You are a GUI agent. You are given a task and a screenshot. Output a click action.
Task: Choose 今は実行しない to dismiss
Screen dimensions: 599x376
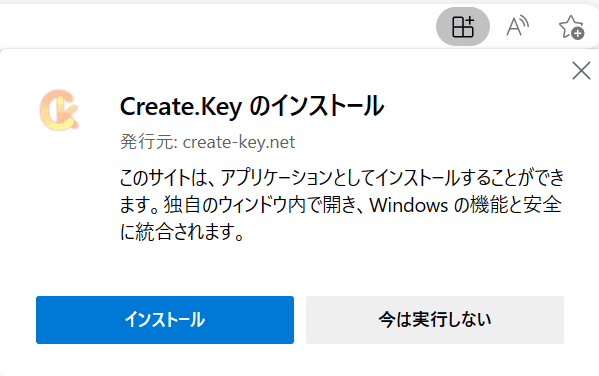click(435, 320)
